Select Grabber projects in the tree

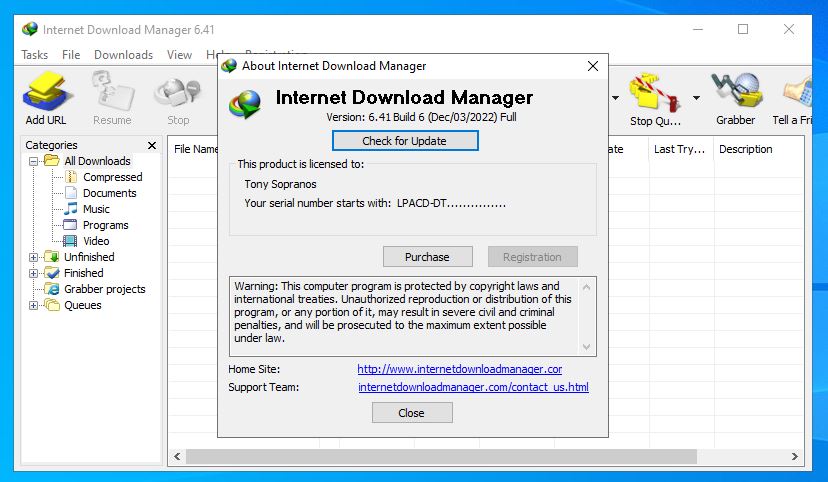point(104,289)
